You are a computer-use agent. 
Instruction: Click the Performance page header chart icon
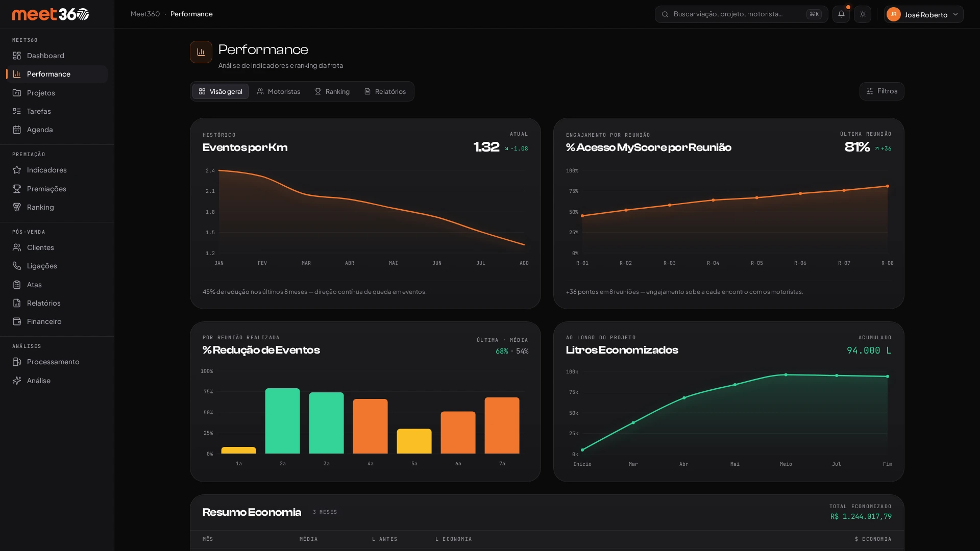[x=201, y=52]
